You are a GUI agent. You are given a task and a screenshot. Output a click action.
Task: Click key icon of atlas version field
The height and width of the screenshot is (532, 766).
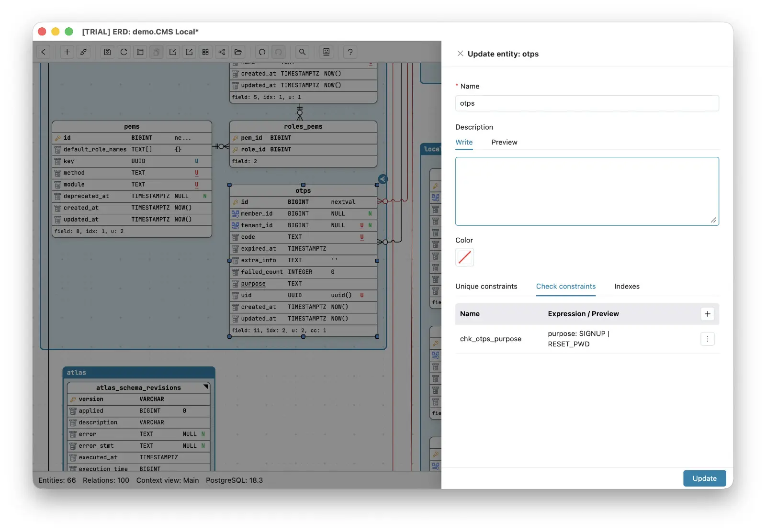[x=73, y=399]
